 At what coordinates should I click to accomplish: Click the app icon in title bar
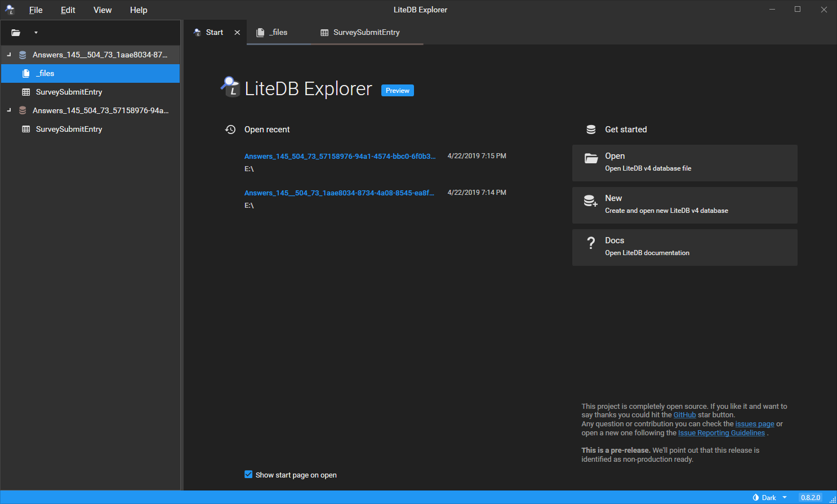click(10, 10)
